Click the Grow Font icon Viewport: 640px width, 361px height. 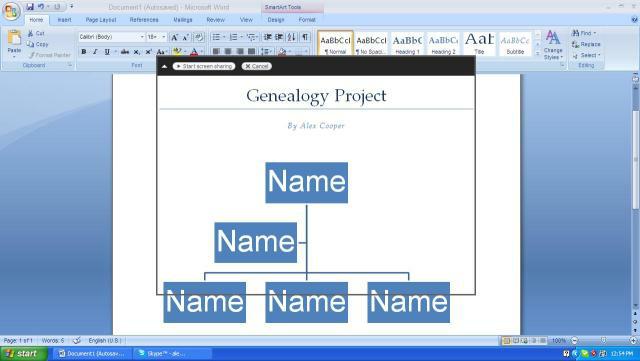coord(174,37)
